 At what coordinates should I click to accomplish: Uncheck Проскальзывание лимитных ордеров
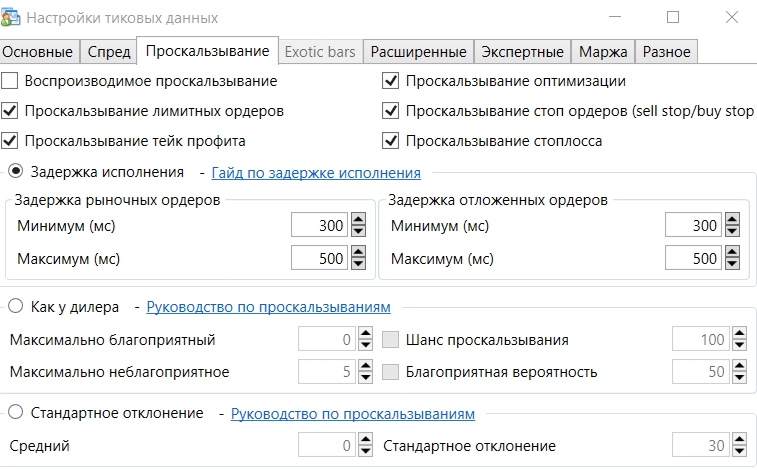(10, 111)
